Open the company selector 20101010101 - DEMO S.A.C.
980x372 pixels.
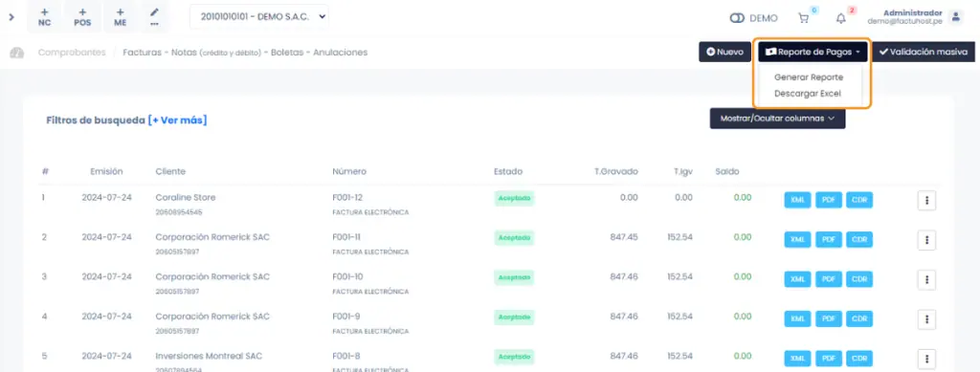(x=259, y=17)
